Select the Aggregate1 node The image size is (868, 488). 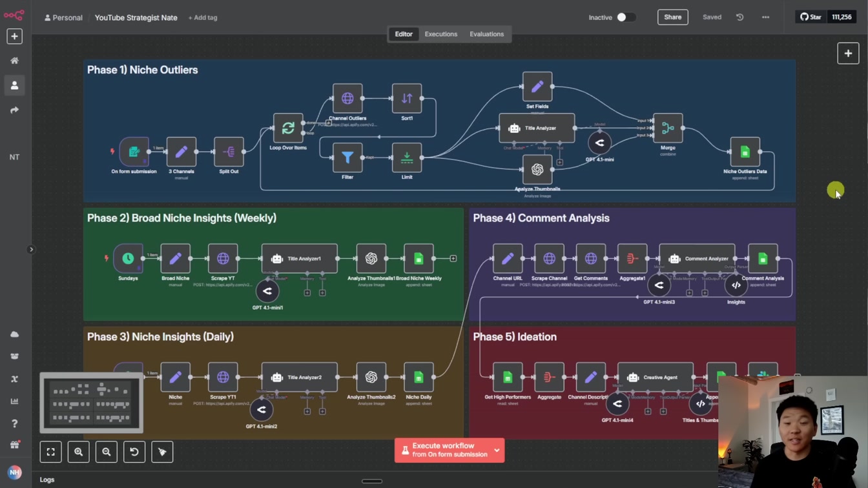pyautogui.click(x=632, y=258)
